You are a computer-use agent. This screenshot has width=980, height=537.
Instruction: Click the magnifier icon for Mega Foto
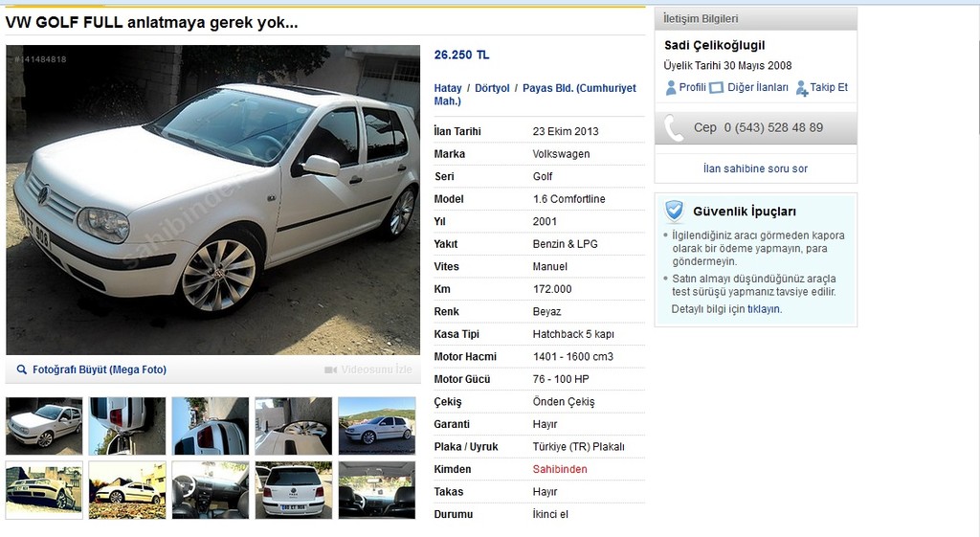(22, 369)
